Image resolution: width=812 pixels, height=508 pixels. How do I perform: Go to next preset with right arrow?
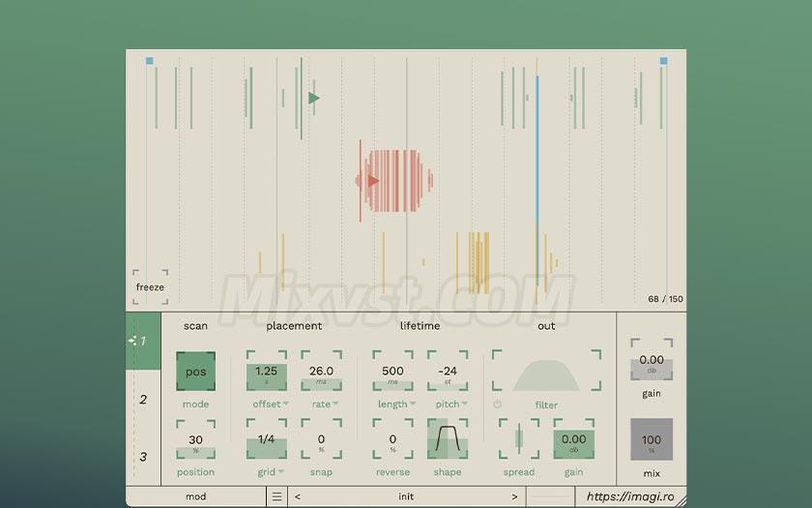point(514,496)
